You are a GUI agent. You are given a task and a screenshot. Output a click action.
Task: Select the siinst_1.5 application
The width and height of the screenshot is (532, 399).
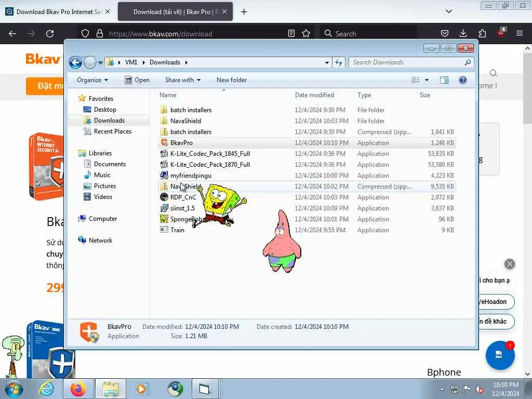[307, 208]
